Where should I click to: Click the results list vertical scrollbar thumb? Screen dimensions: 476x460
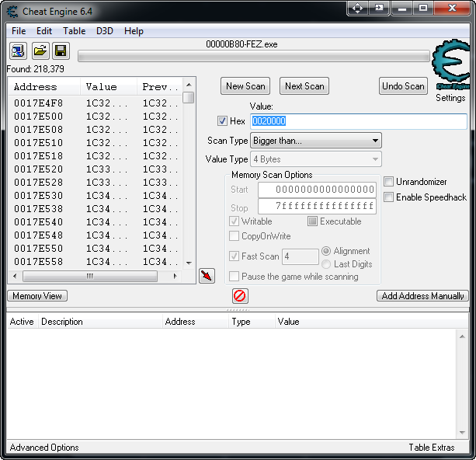coord(189,98)
